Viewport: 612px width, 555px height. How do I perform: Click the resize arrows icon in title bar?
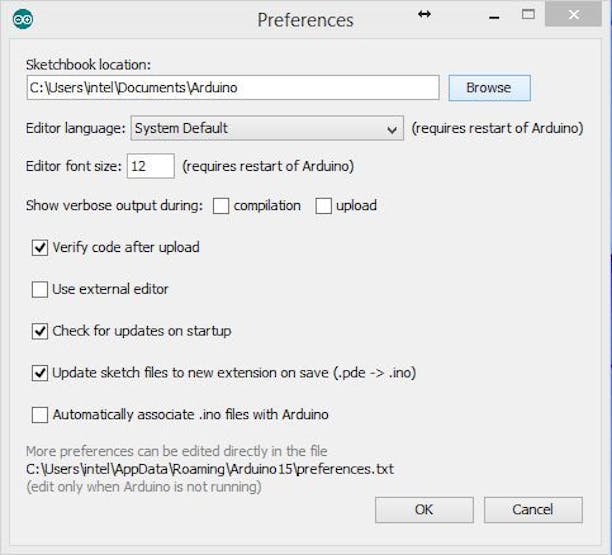click(x=424, y=15)
